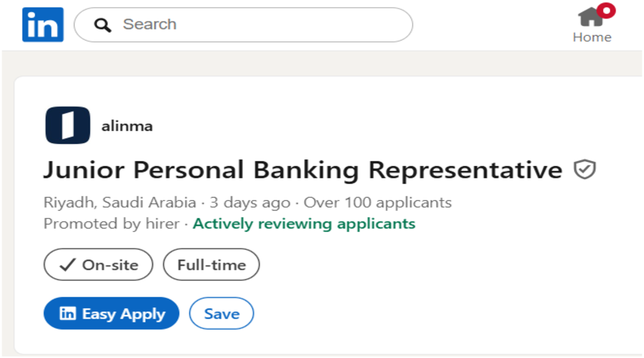The image size is (644, 358).
Task: Click "Actively reviewing applicants" green status
Action: click(x=304, y=224)
